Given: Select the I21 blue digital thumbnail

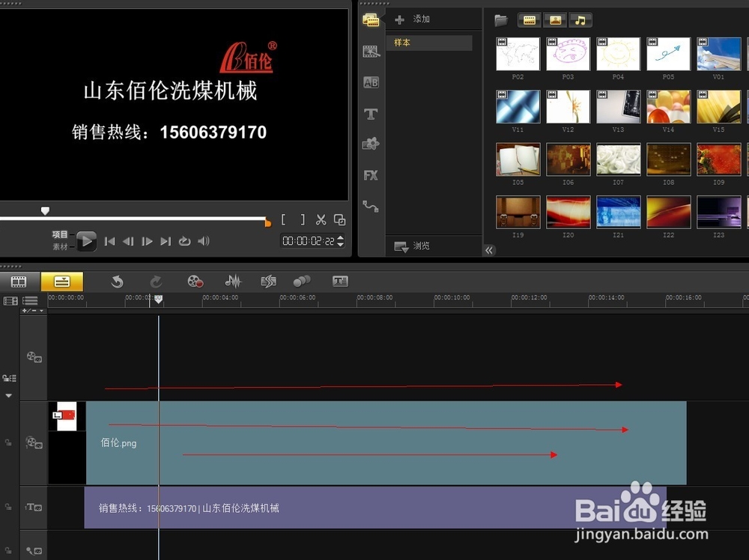Looking at the screenshot, I should pos(618,212).
